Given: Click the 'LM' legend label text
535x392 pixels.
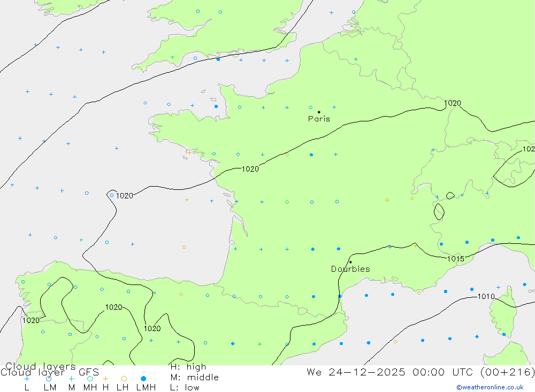Looking at the screenshot, I should coord(50,388).
